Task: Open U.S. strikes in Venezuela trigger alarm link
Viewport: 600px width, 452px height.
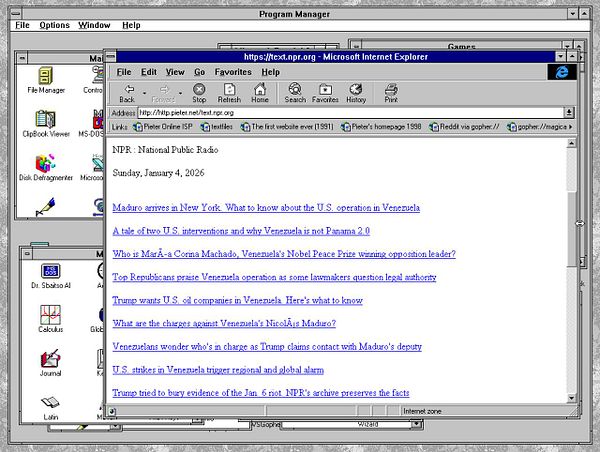Action: [218, 370]
